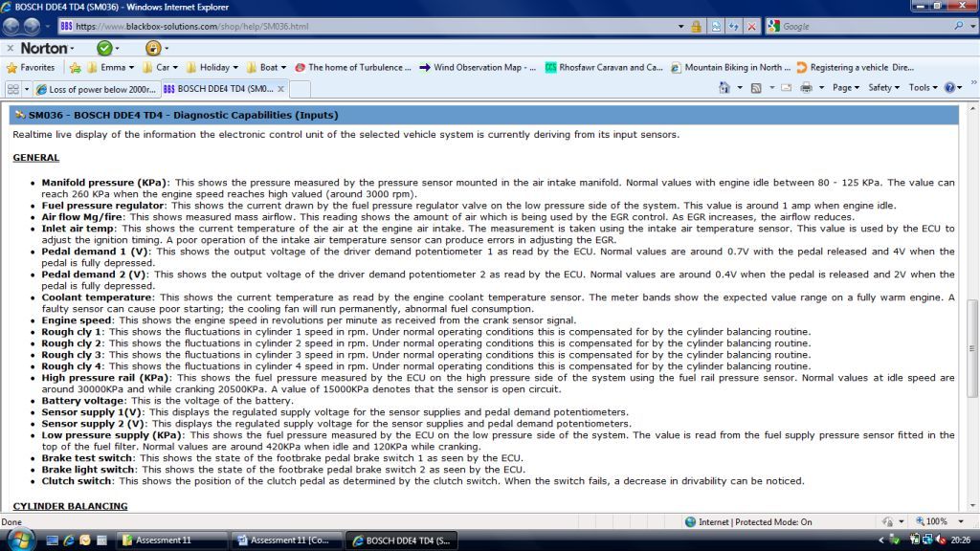980x551 pixels.
Task: Click the Windows Start orb
Action: (20, 540)
